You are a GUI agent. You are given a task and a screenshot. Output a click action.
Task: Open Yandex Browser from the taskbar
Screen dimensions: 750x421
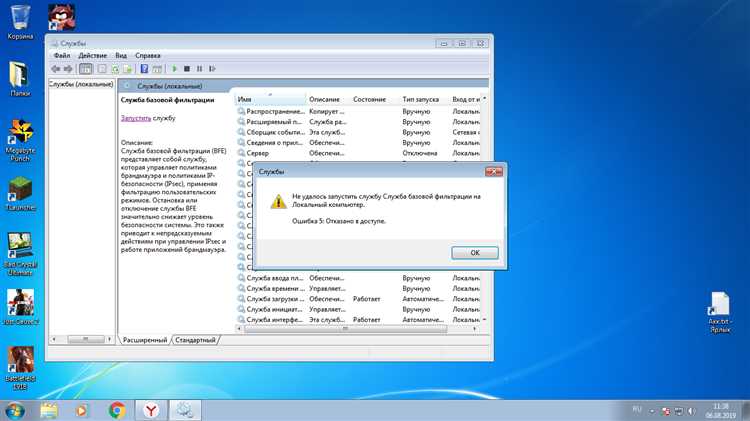tap(151, 410)
